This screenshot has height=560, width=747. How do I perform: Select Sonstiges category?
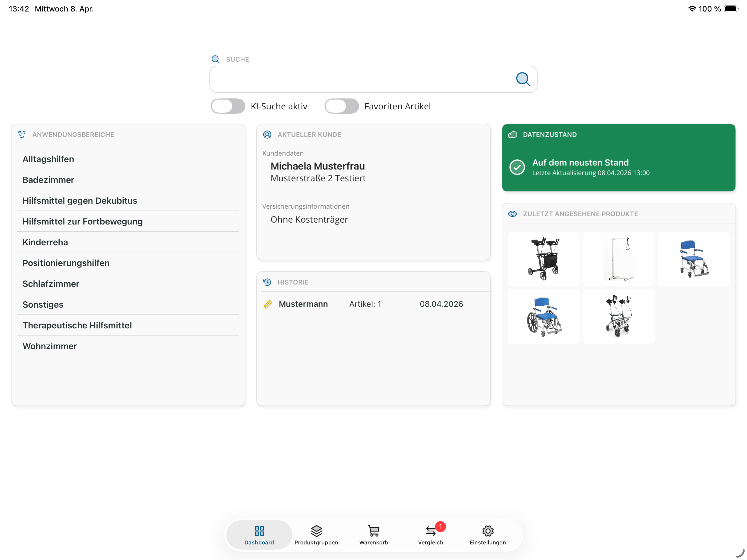[128, 305]
